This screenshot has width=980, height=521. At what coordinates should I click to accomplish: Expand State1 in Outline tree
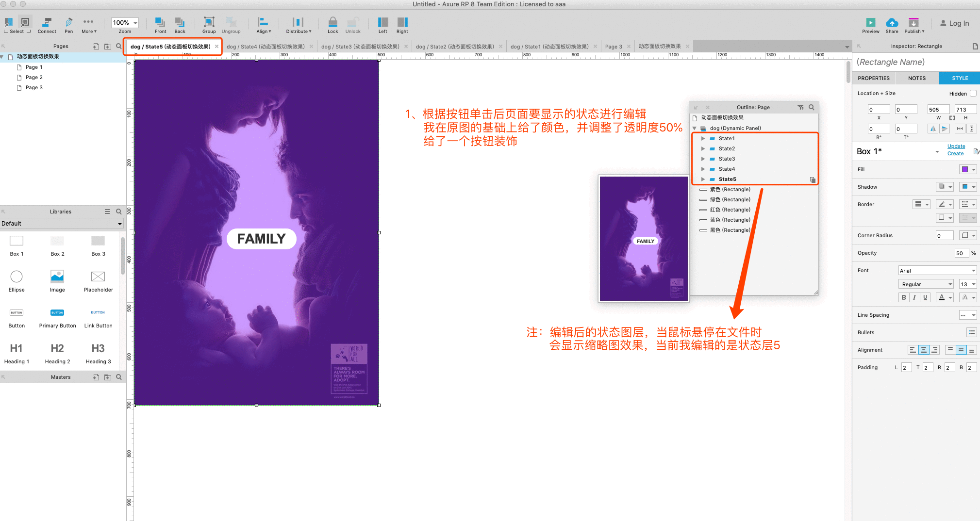pyautogui.click(x=702, y=139)
